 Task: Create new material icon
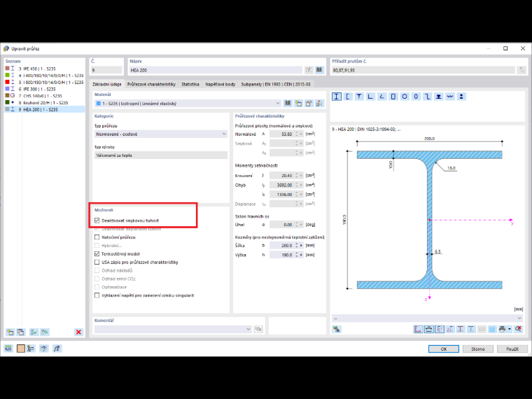tap(298, 103)
